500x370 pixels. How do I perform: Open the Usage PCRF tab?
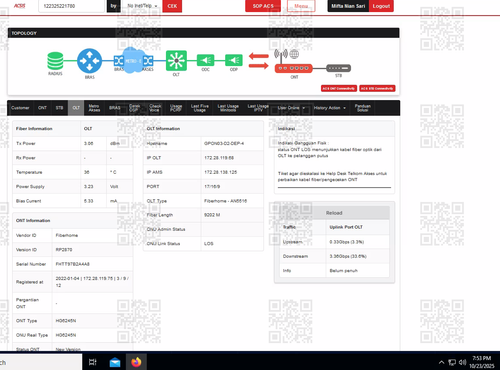pyautogui.click(x=176, y=108)
